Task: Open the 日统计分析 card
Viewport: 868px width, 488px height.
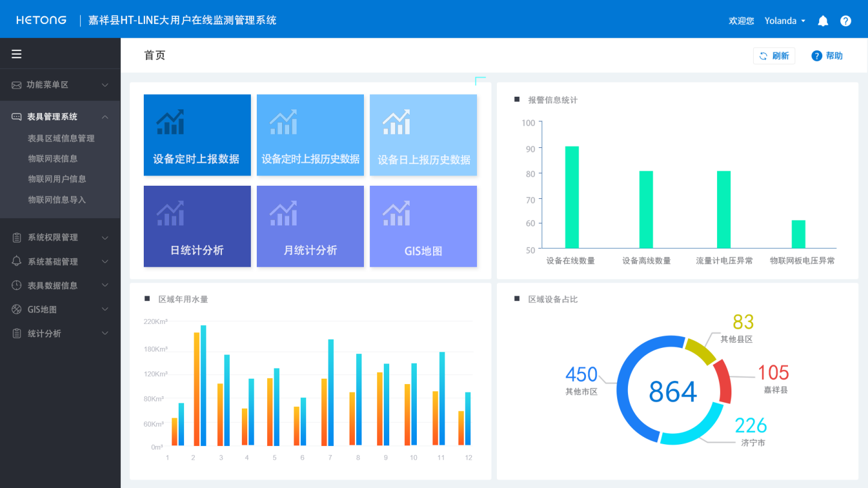Action: point(197,226)
